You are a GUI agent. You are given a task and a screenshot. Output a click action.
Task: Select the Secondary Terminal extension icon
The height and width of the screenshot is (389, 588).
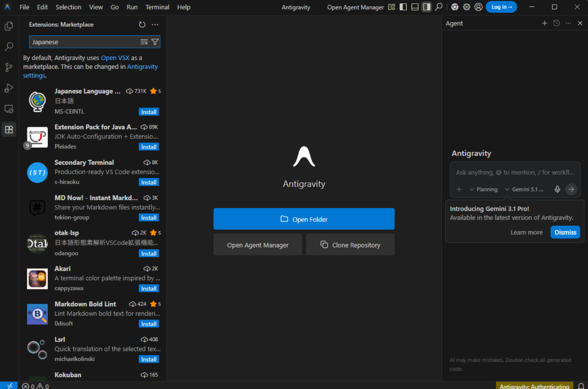coord(37,172)
